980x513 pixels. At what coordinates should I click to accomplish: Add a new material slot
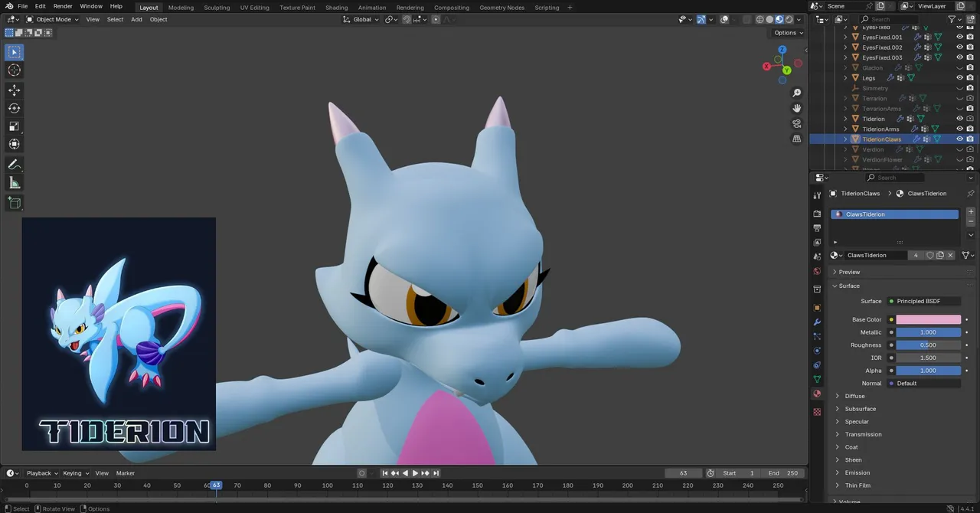point(971,212)
